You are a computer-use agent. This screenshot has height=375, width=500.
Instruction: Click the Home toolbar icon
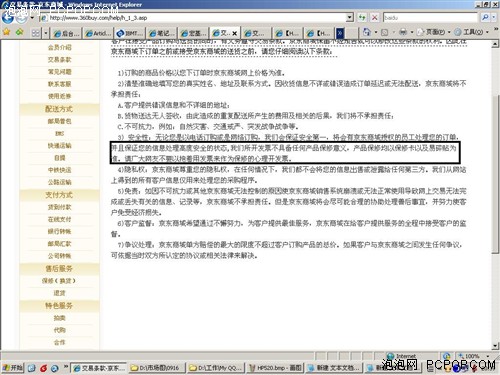point(367,32)
